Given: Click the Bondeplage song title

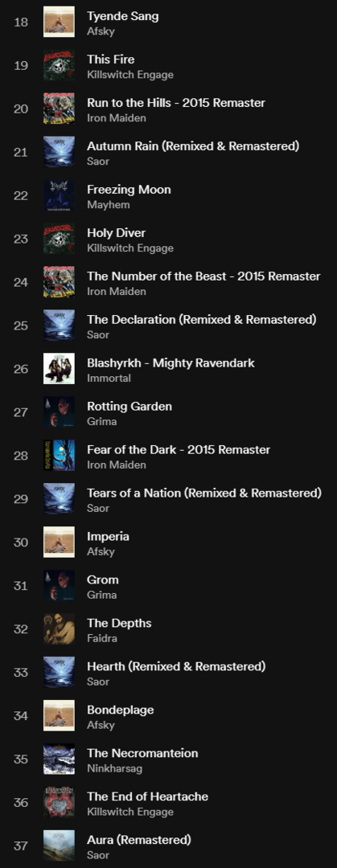Looking at the screenshot, I should coord(121,710).
